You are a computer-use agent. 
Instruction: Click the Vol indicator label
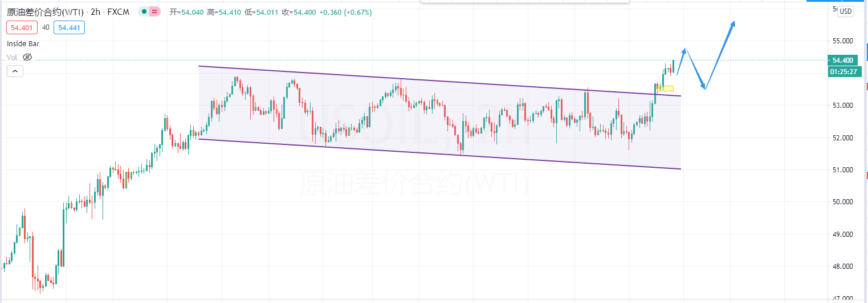point(12,57)
